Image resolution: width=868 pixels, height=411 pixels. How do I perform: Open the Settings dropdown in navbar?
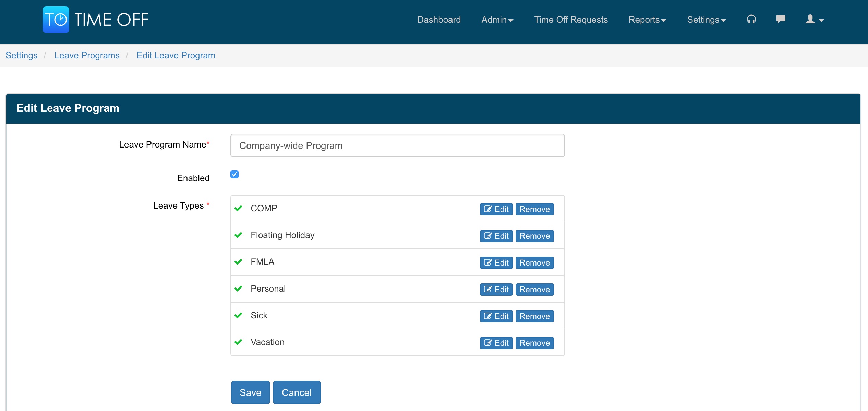[706, 20]
